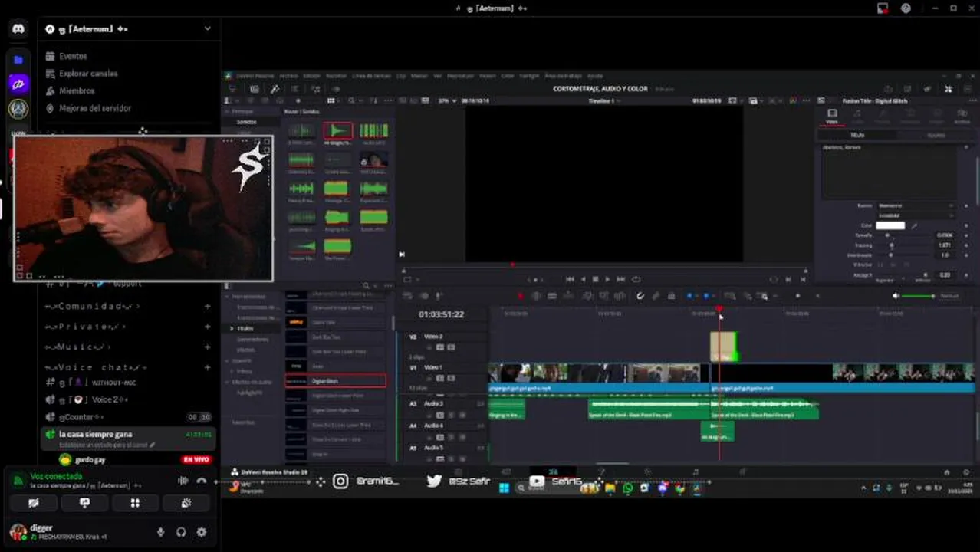Expand the Aeternum server header dropdown
Viewport: 980px width, 552px height.
[207, 29]
